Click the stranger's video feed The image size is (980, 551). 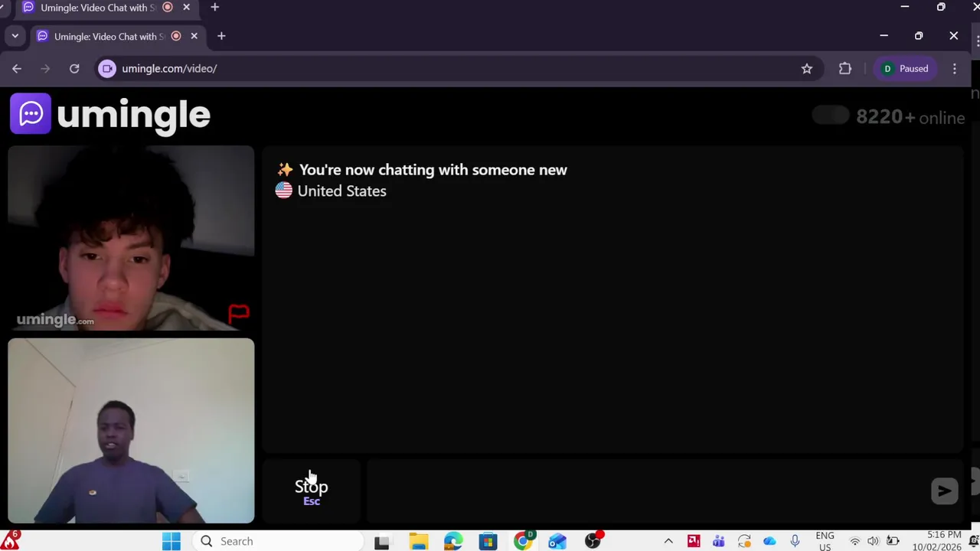(131, 238)
